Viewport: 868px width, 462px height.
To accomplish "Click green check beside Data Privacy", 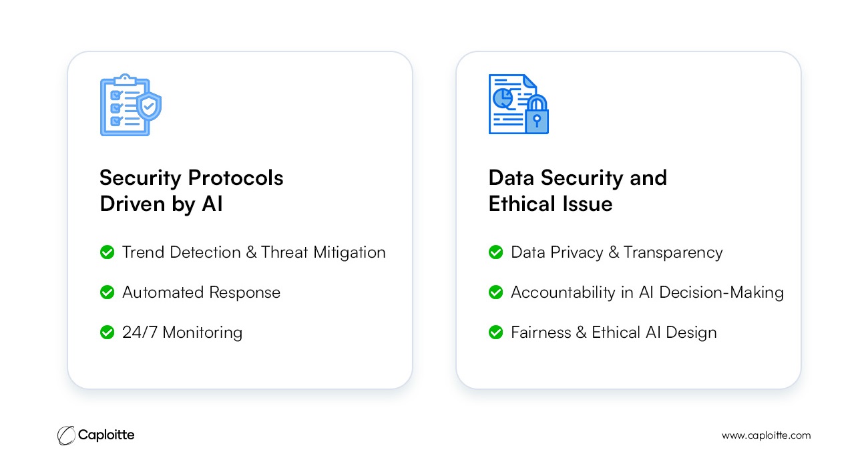I will click(x=495, y=252).
